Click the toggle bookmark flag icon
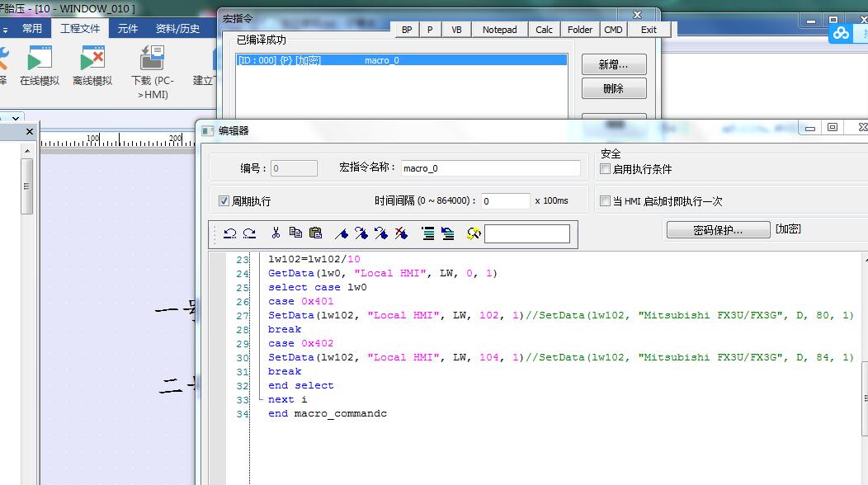The image size is (868, 485). coord(341,233)
